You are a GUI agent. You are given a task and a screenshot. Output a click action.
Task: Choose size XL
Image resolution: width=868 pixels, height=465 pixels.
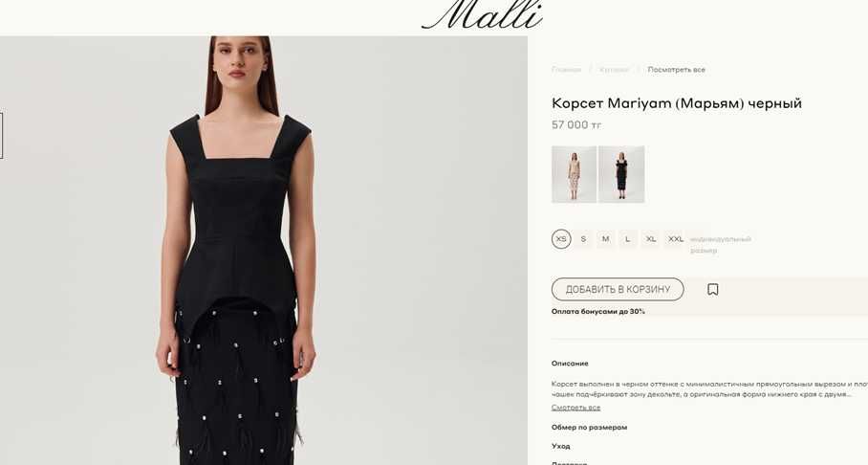(651, 239)
